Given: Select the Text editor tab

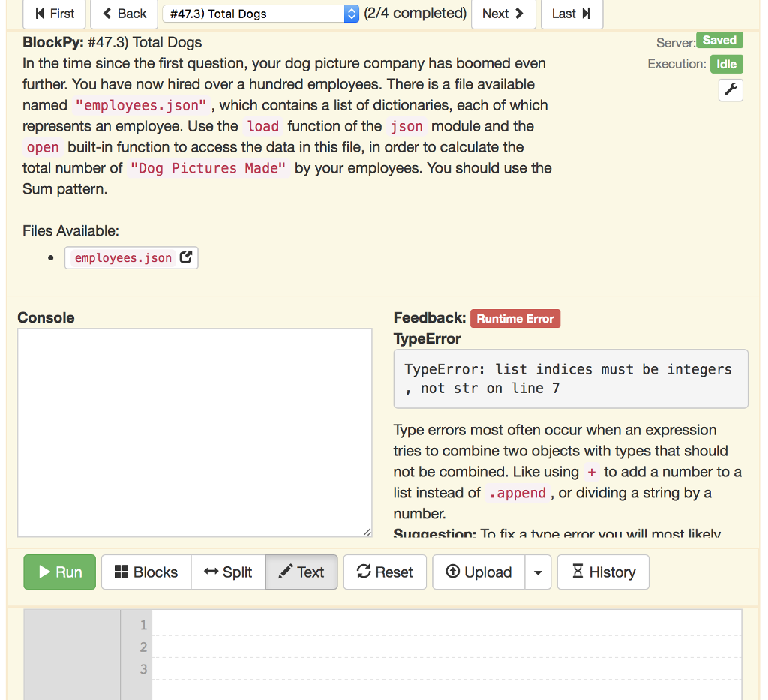Looking at the screenshot, I should click(x=301, y=572).
